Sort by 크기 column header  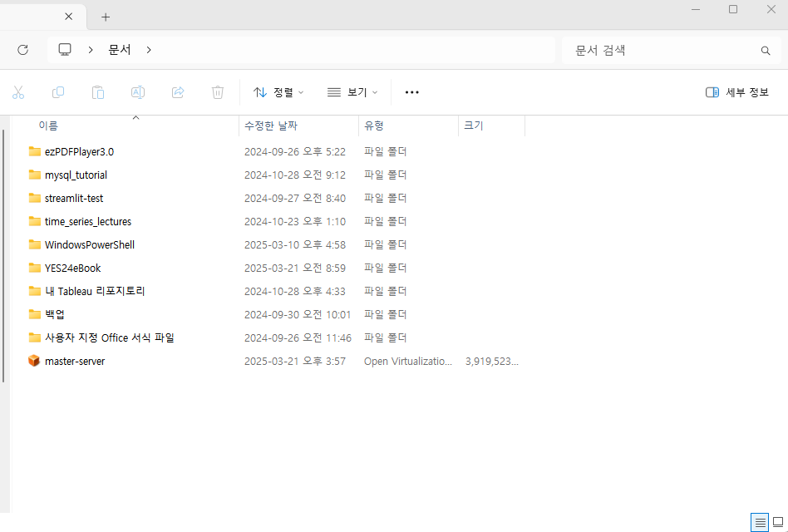tap(474, 126)
